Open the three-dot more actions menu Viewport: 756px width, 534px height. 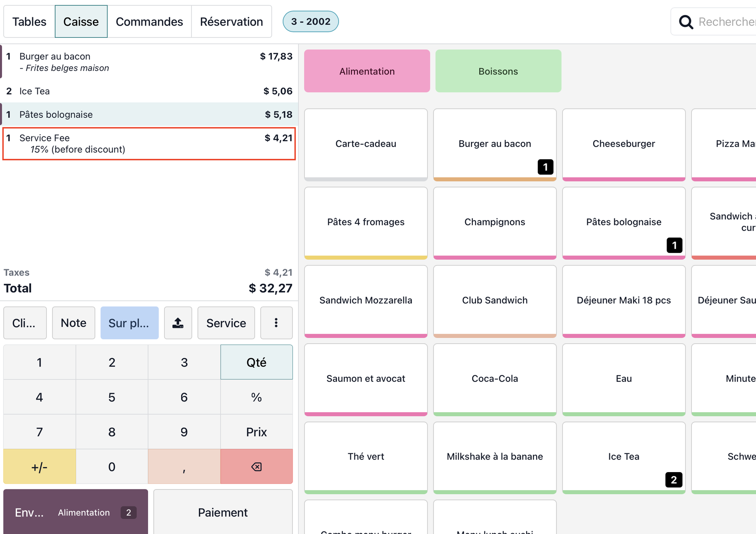pos(276,323)
